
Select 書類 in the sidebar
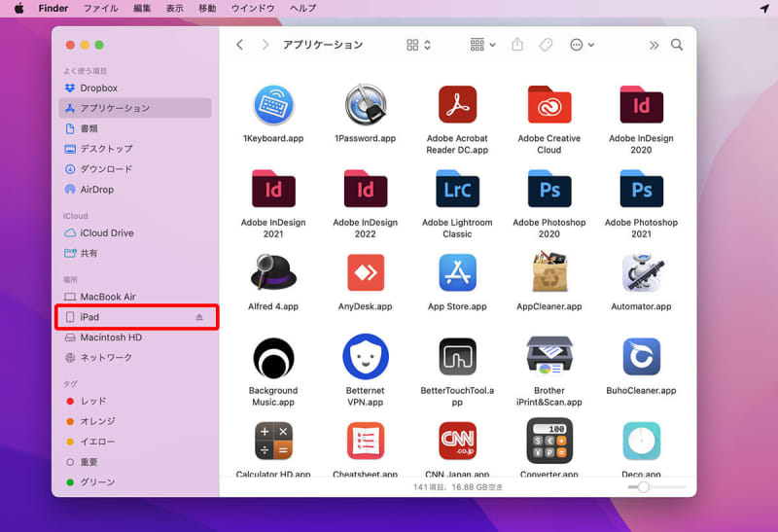(135, 128)
